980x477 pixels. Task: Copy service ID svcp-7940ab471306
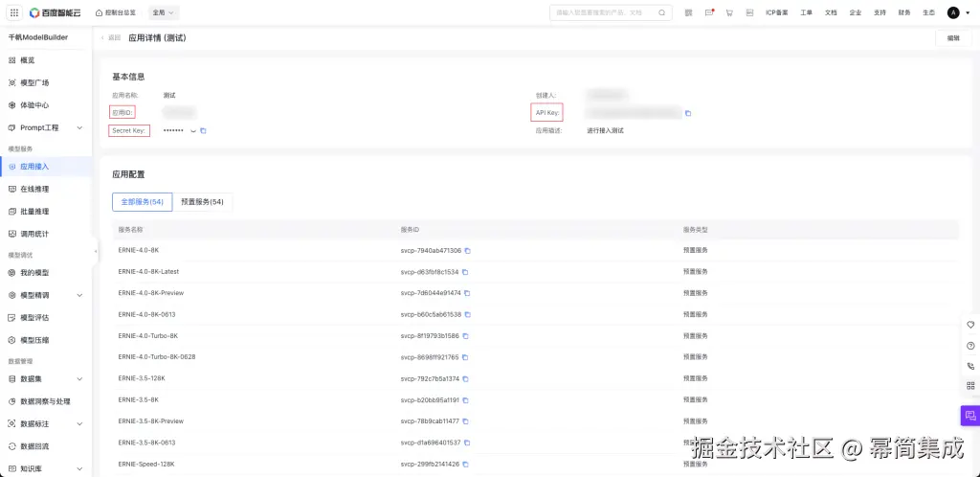(x=467, y=251)
